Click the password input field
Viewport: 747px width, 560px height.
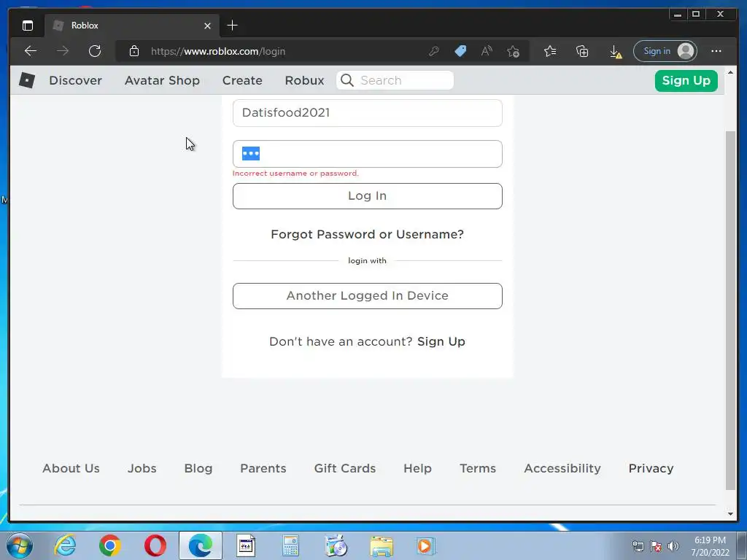click(368, 154)
